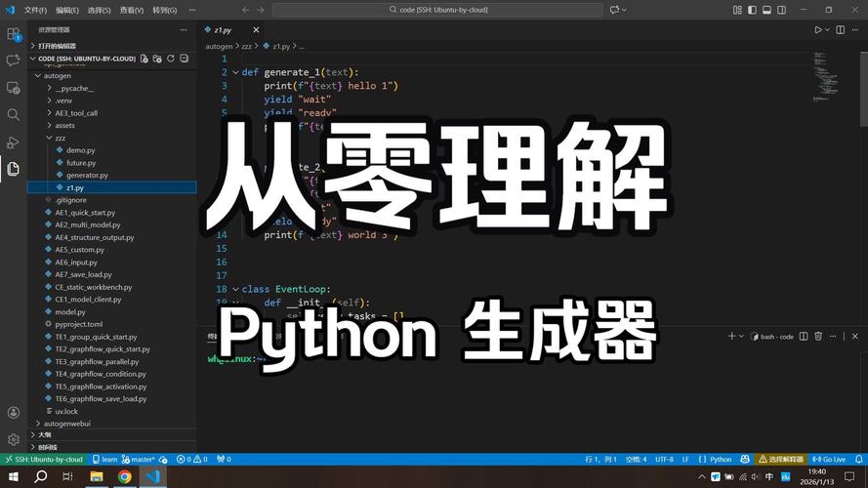
Task: Open File Explorer from Windows taskbar
Action: point(97,476)
